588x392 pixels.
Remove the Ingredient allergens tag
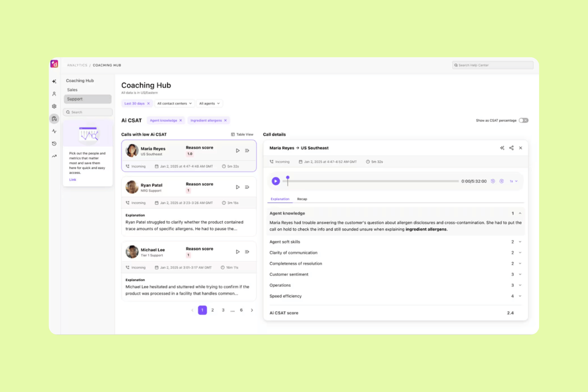coord(225,121)
